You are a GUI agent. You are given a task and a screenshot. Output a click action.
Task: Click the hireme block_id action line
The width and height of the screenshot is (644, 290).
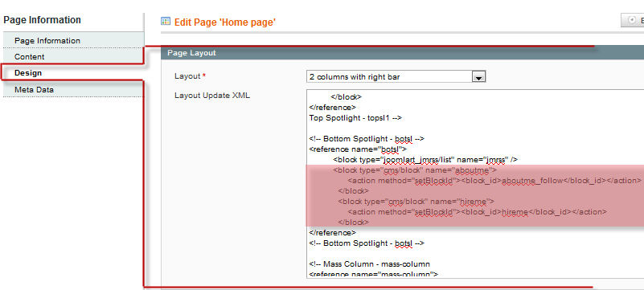click(477, 211)
